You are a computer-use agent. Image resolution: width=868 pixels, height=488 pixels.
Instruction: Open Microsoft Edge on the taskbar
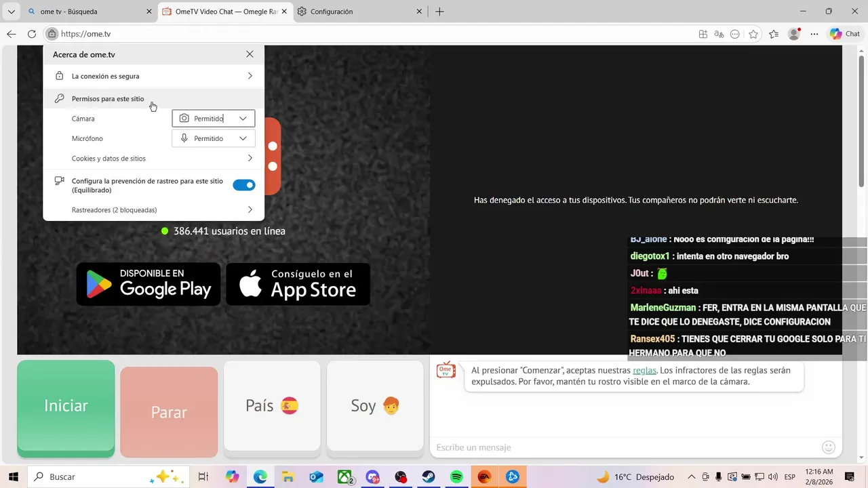260,477
